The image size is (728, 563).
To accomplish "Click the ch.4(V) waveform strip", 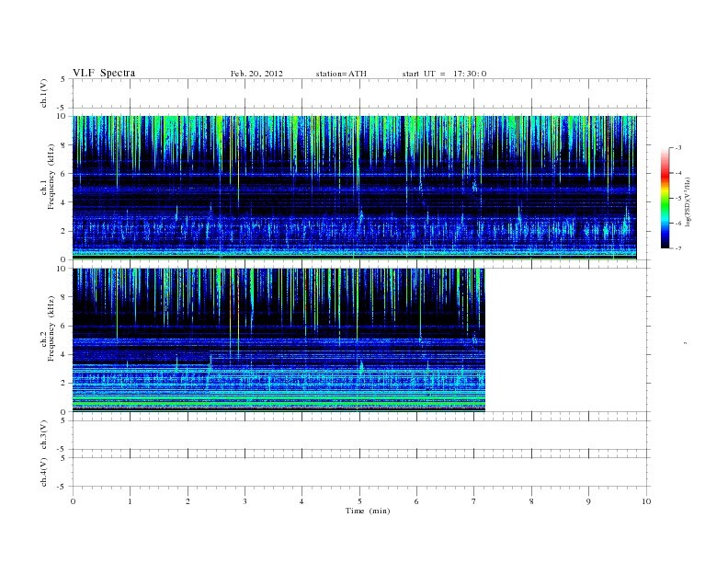I will [359, 473].
